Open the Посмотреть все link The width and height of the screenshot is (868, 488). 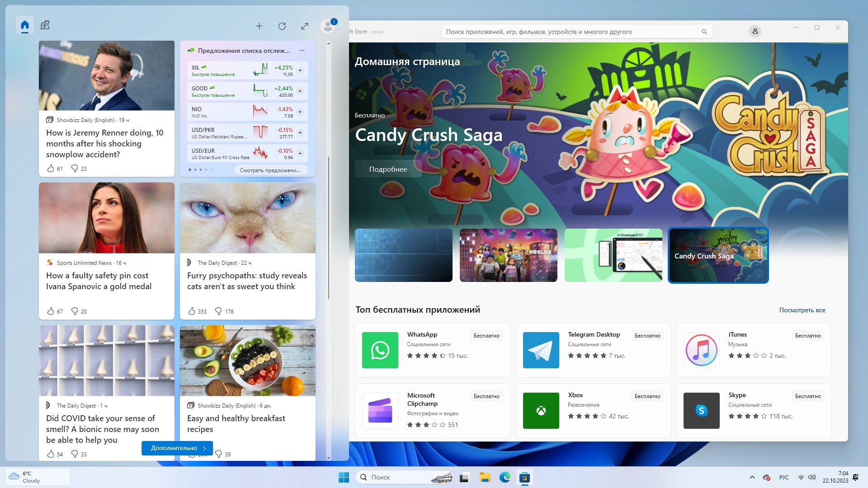(802, 310)
